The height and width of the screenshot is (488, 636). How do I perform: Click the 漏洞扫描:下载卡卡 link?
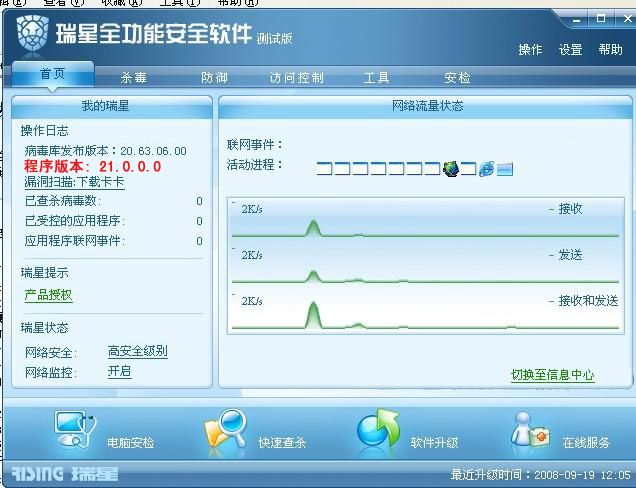tap(74, 182)
